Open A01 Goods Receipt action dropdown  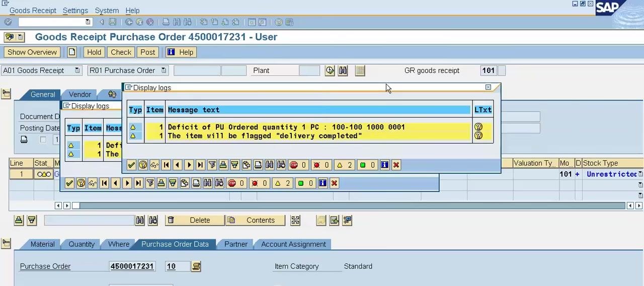click(x=77, y=70)
